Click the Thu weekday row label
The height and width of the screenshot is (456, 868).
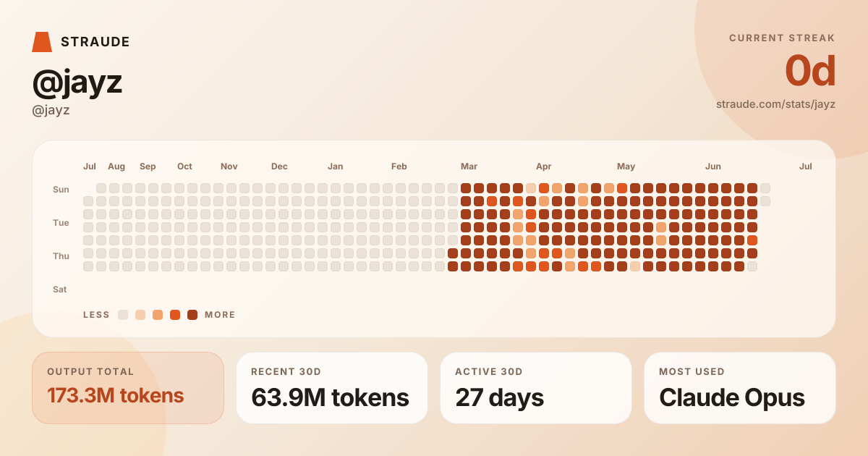pyautogui.click(x=61, y=256)
